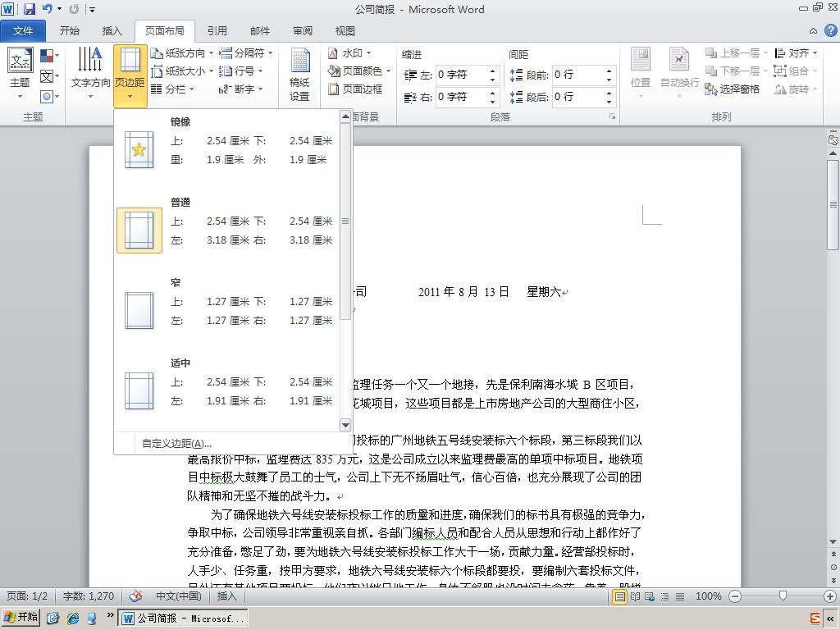Click zoom out minus button

tap(735, 596)
